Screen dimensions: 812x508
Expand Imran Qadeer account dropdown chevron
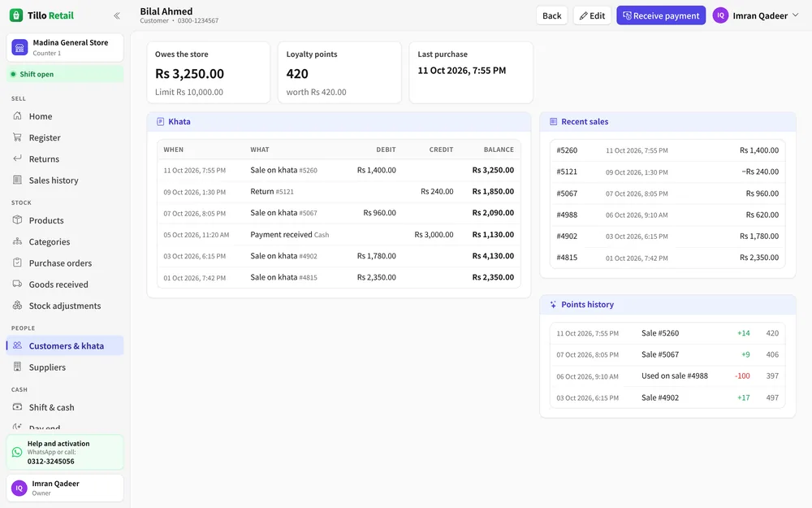point(796,15)
